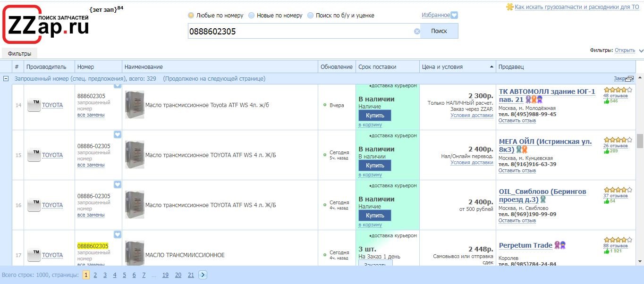
Task: Click star rating for Perpetum Trade seller
Action: (618, 240)
